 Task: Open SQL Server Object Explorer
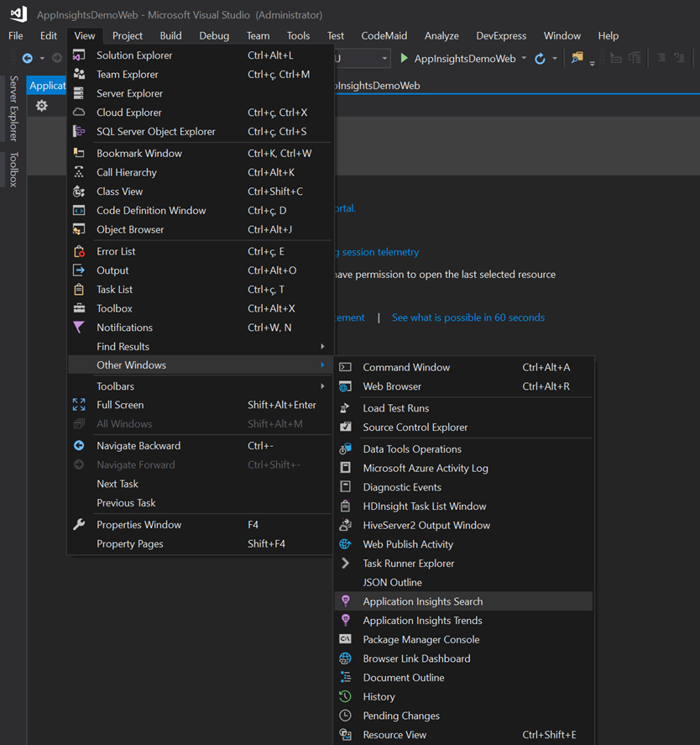[200, 131]
